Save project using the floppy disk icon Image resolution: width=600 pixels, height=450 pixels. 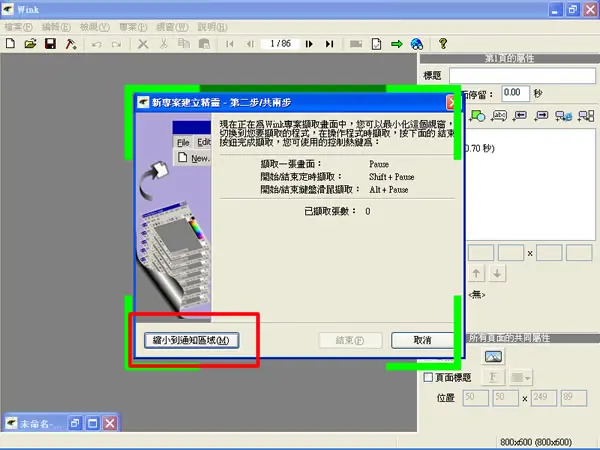[51, 44]
